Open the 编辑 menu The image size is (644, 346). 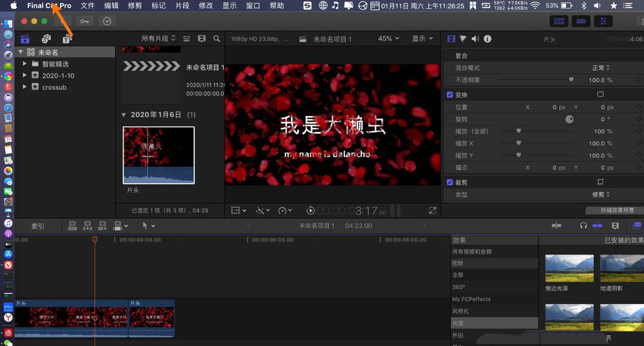pos(111,5)
